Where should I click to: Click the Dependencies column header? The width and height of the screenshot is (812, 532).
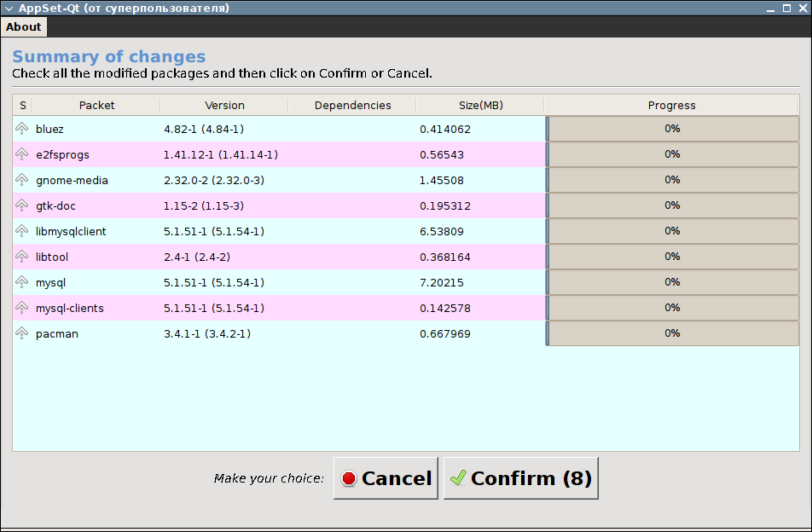pos(352,106)
